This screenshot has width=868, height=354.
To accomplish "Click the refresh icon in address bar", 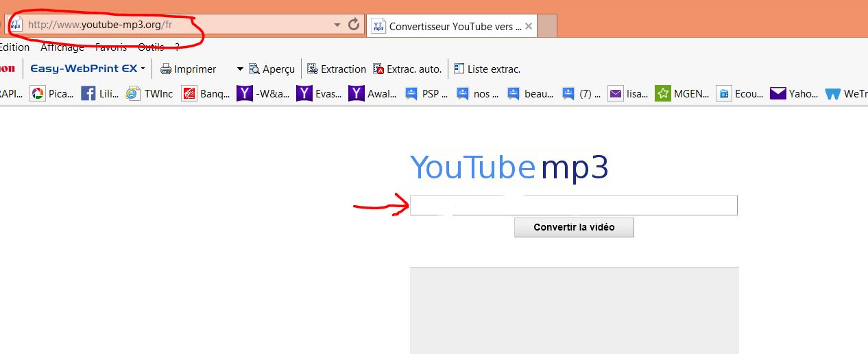I will coord(354,25).
